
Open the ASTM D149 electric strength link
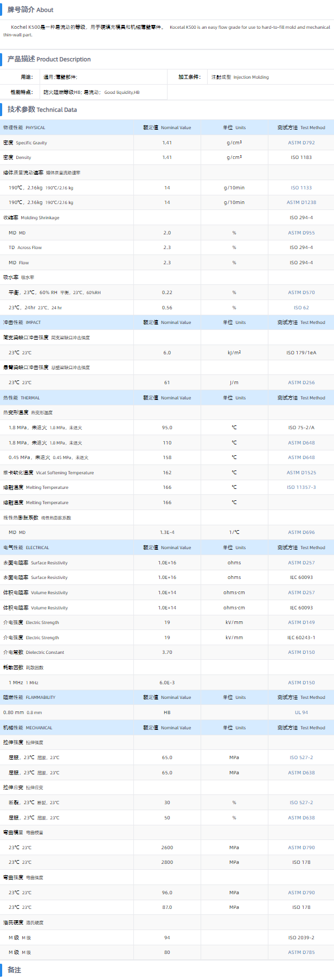301,622
